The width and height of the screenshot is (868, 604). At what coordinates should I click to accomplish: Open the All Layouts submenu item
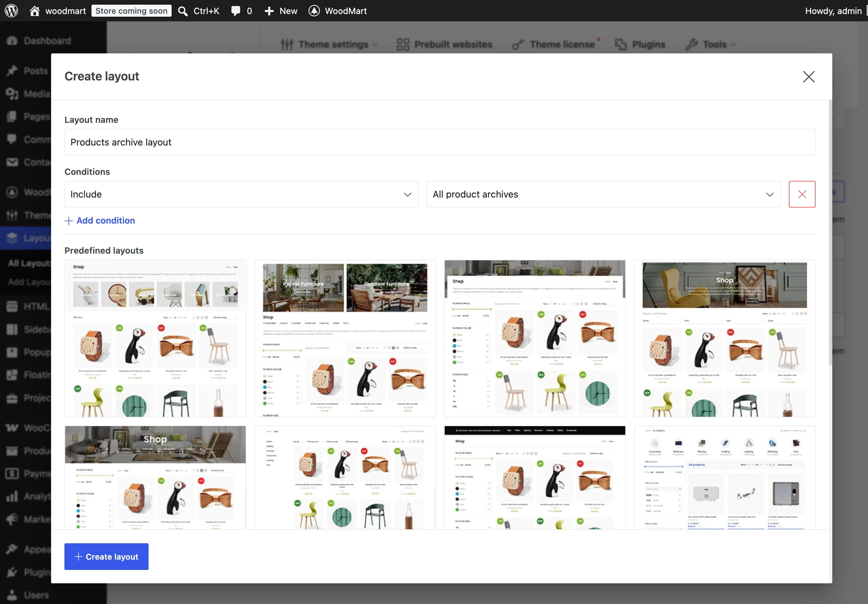pyautogui.click(x=29, y=263)
